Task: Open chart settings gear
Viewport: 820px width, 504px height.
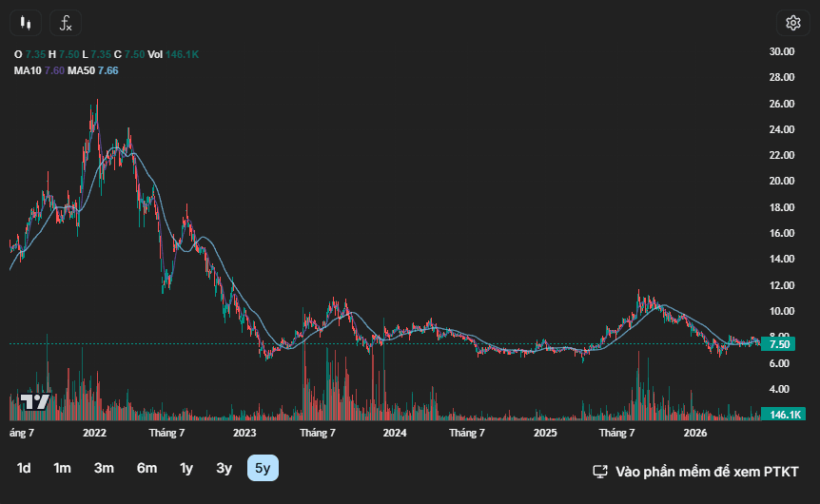Action: point(792,23)
